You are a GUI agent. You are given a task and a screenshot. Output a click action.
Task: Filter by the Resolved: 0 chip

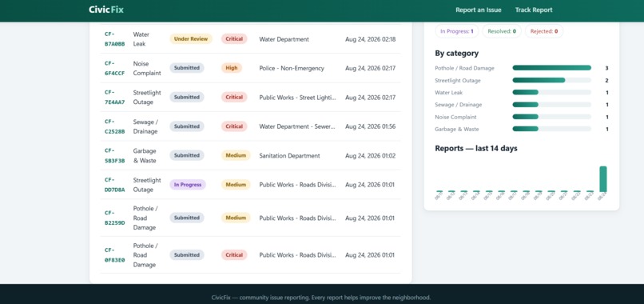coord(502,31)
